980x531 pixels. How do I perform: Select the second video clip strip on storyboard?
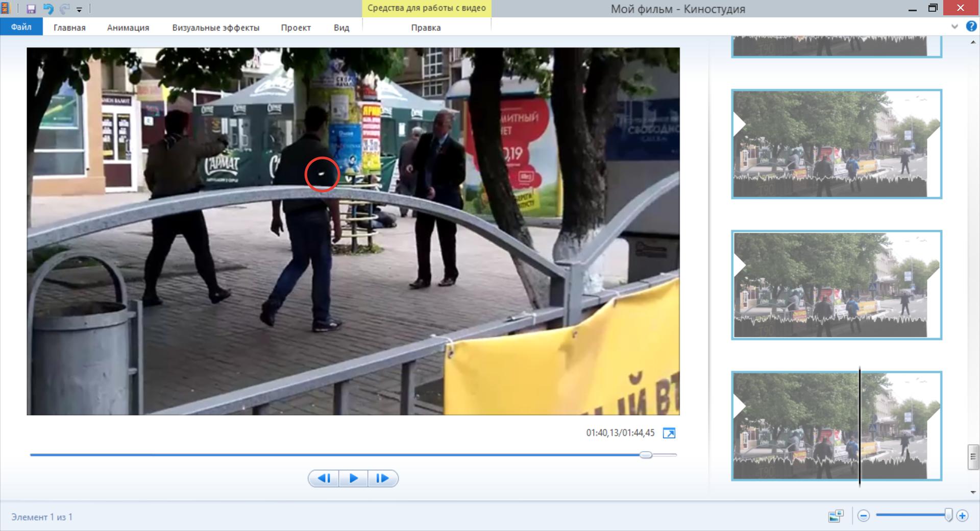click(x=837, y=144)
